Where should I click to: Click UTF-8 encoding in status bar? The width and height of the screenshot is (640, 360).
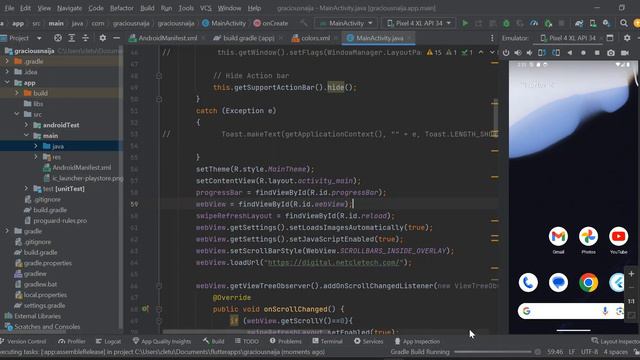pyautogui.click(x=589, y=352)
